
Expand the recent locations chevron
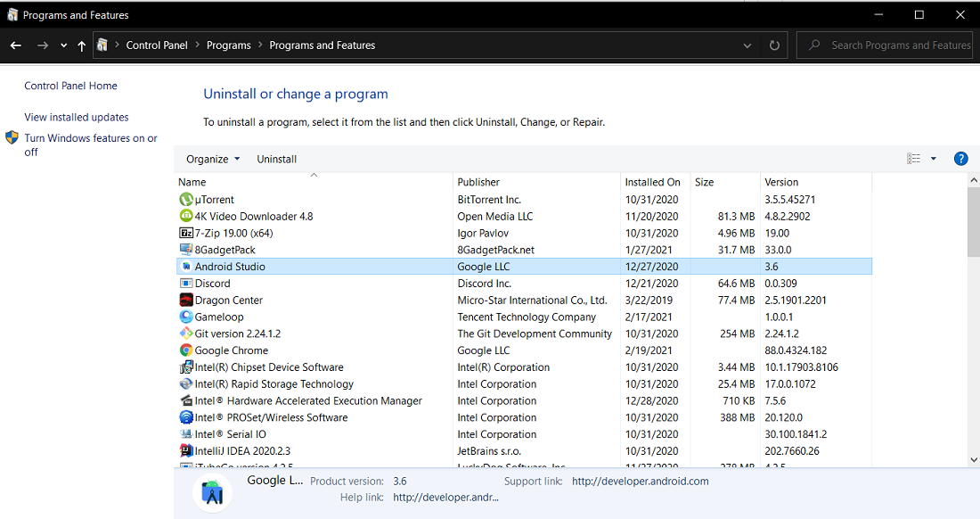[x=64, y=45]
